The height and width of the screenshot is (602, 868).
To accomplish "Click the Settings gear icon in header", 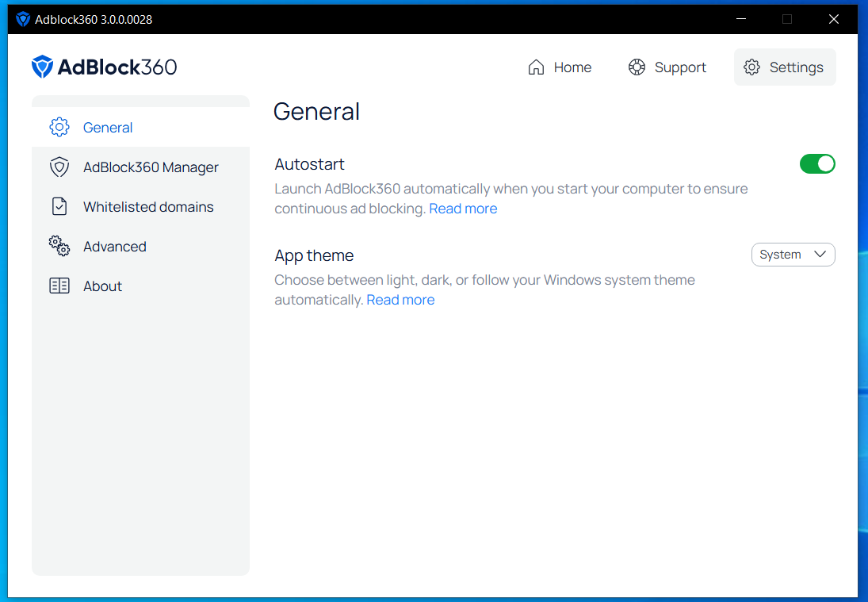I will point(751,67).
